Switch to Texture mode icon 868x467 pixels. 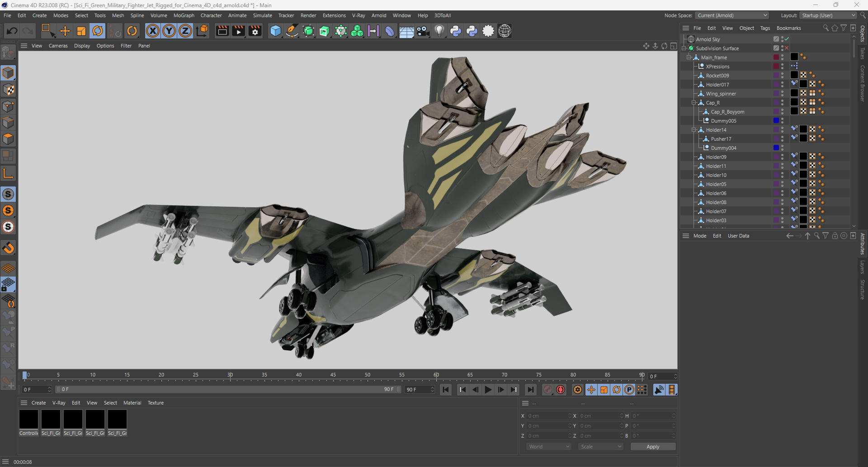pyautogui.click(x=8, y=90)
